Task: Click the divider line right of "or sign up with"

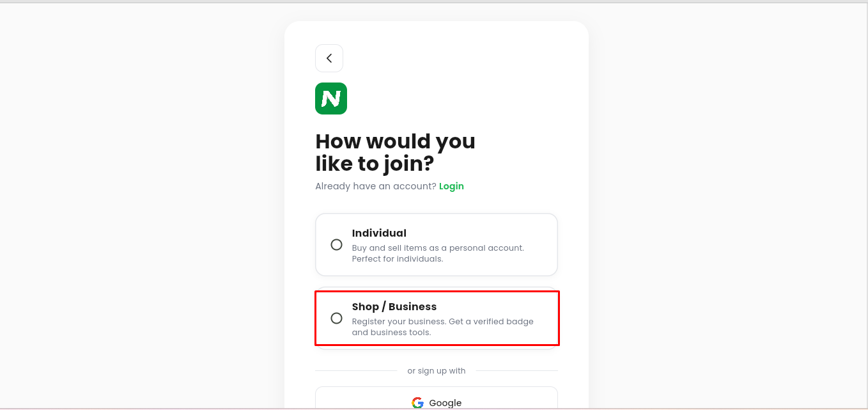Action: (516, 371)
